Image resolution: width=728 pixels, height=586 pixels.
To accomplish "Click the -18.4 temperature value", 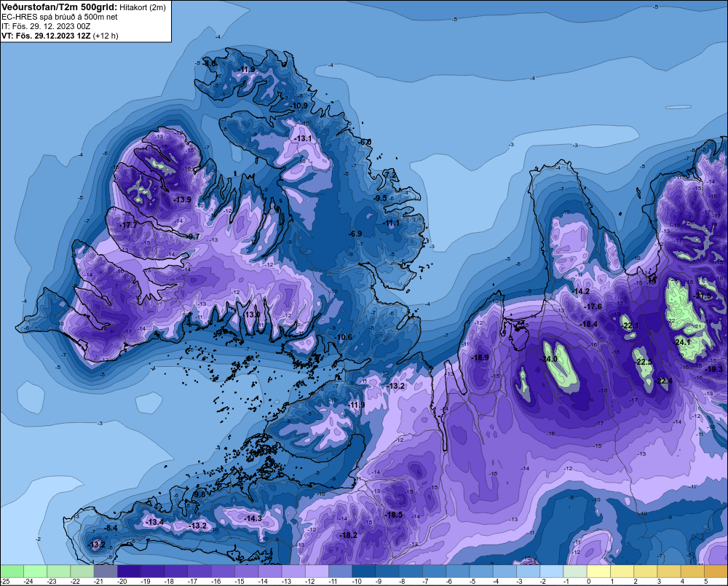I will pos(589,324).
